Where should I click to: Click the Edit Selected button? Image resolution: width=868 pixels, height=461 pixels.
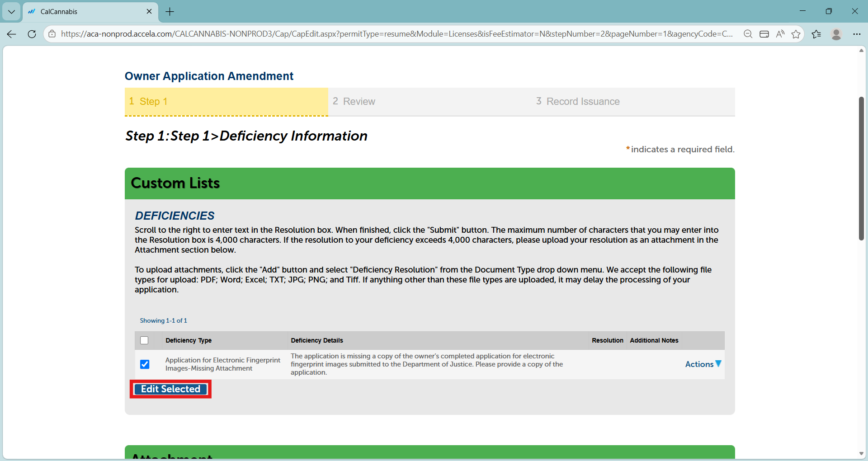pos(170,389)
